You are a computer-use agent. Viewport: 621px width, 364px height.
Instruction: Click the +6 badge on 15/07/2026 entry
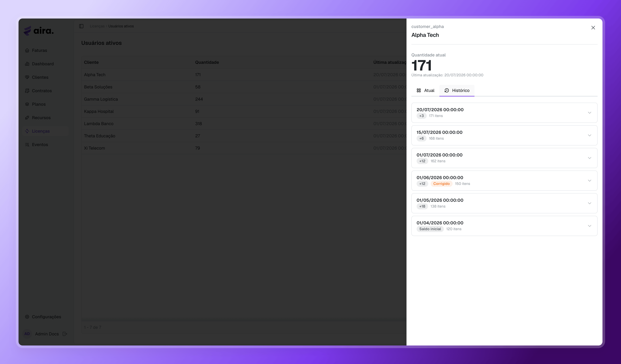[421, 138]
